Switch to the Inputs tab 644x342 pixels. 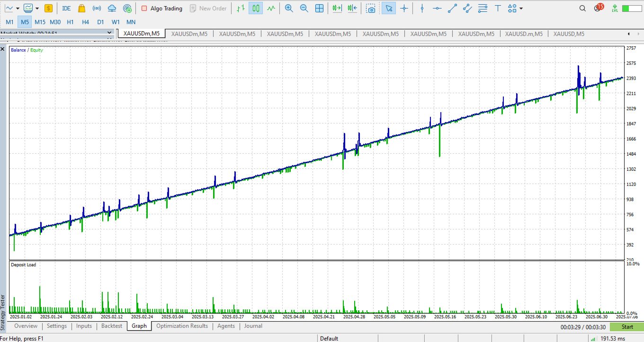pos(84,326)
